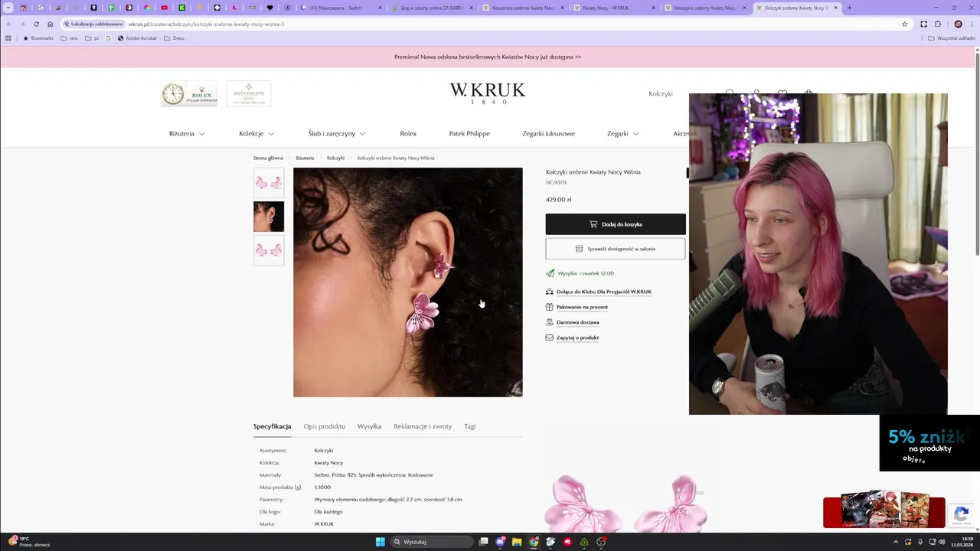Image resolution: width=980 pixels, height=551 pixels.
Task: Go to Strona główna breadcrumb
Action: click(268, 158)
